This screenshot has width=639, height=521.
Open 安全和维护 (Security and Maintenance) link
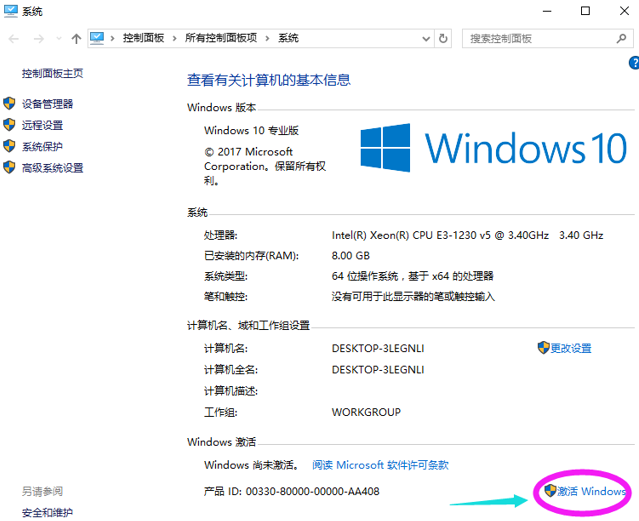[47, 512]
